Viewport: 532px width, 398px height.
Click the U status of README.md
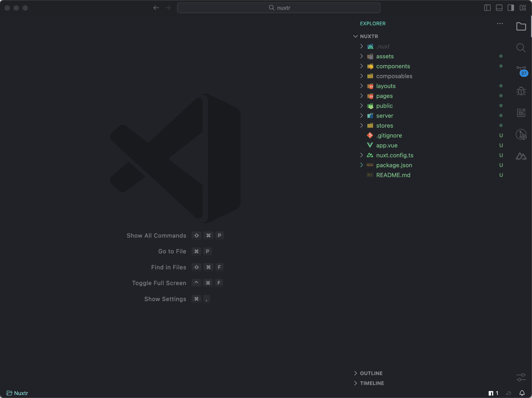pyautogui.click(x=501, y=175)
